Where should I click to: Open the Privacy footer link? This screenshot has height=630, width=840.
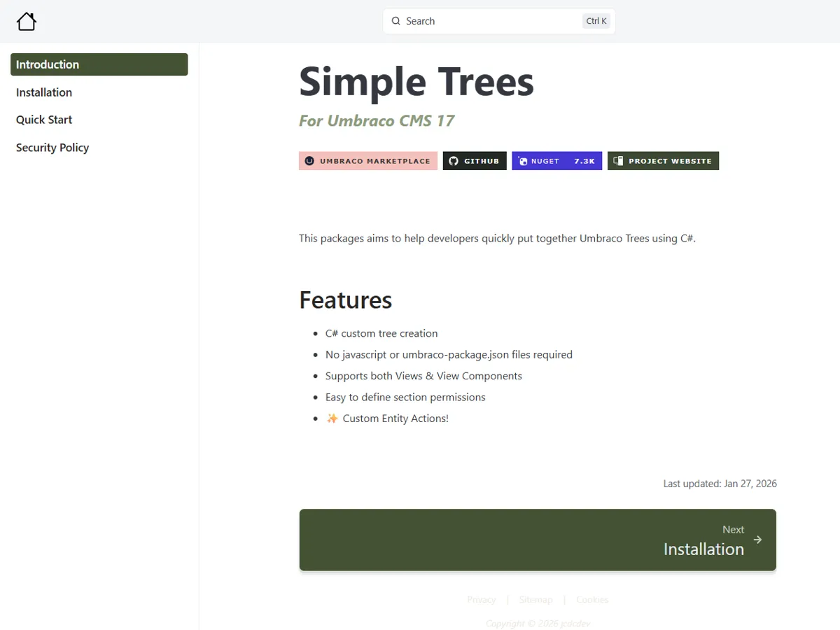point(481,600)
